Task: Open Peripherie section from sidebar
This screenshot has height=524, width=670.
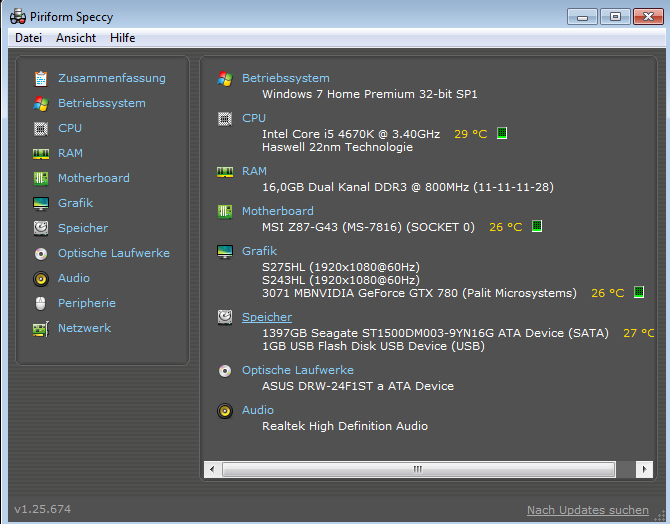Action: tap(87, 303)
